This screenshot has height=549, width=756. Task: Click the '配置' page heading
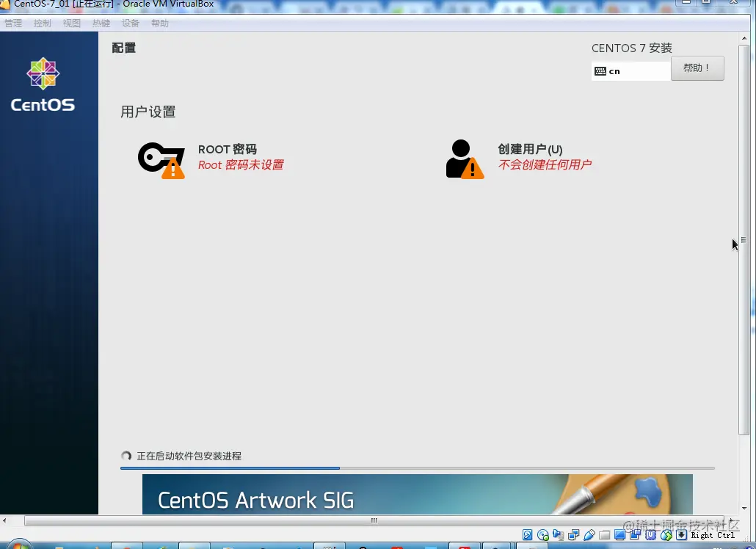tap(124, 48)
